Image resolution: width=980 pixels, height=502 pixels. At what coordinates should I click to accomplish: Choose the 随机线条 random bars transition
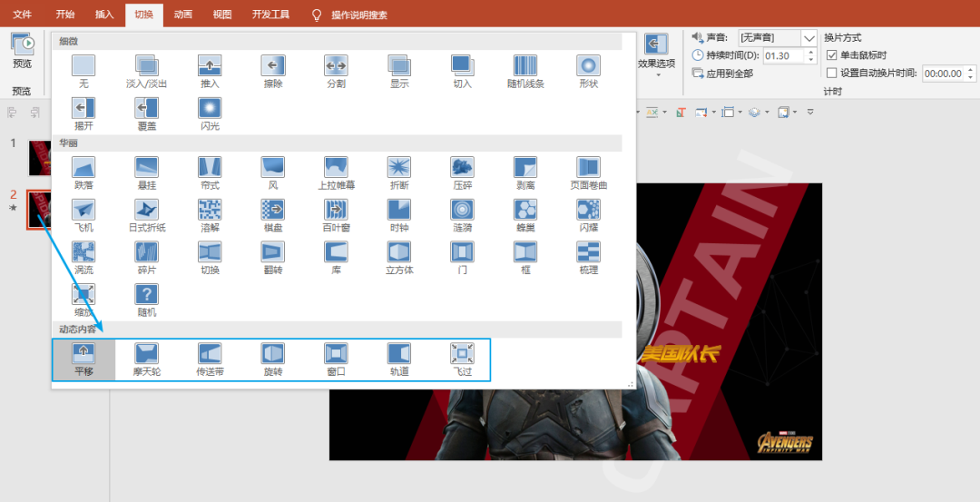click(525, 72)
